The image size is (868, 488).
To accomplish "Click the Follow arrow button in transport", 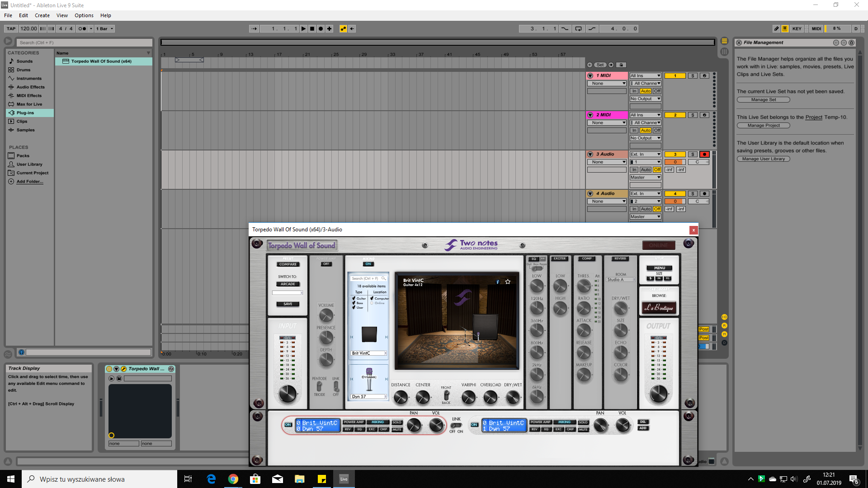I will pos(254,28).
